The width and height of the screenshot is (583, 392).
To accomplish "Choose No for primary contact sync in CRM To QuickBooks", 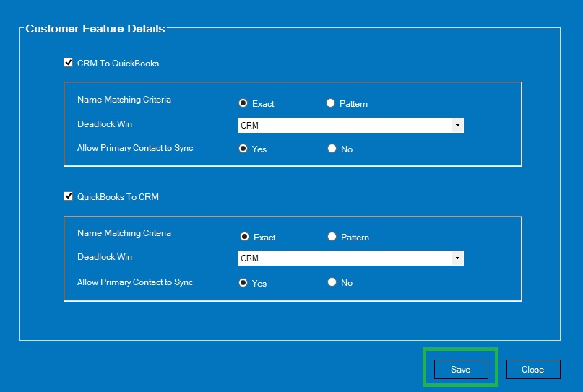I will click(332, 149).
